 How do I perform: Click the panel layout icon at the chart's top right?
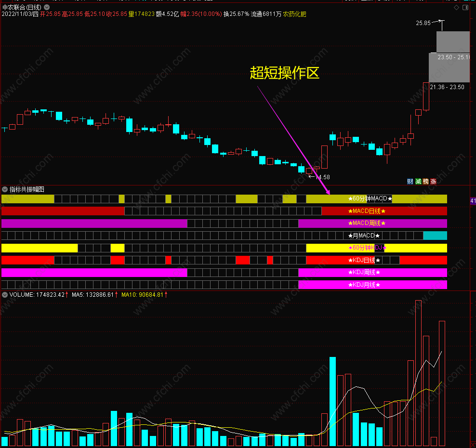tap(465, 7)
